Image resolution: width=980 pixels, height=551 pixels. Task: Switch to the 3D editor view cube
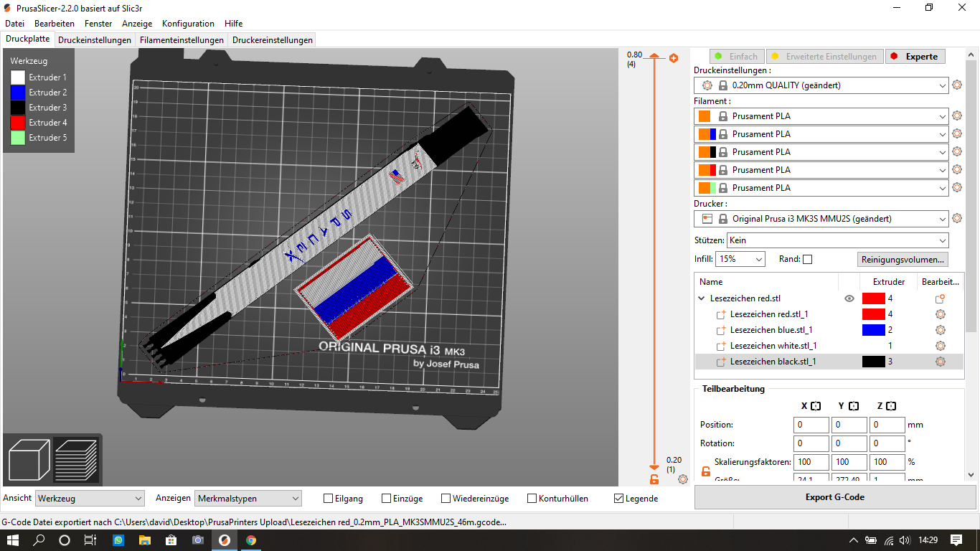point(29,460)
